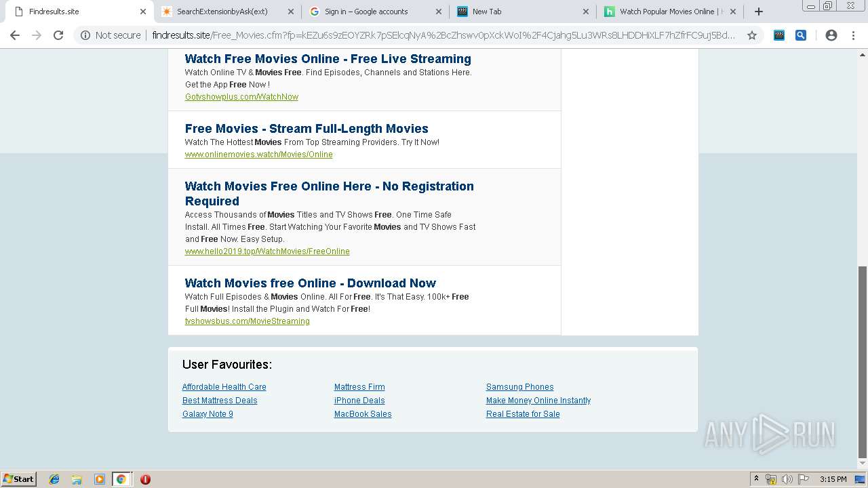
Task: Open the Real Estate for Sale link
Action: click(523, 414)
